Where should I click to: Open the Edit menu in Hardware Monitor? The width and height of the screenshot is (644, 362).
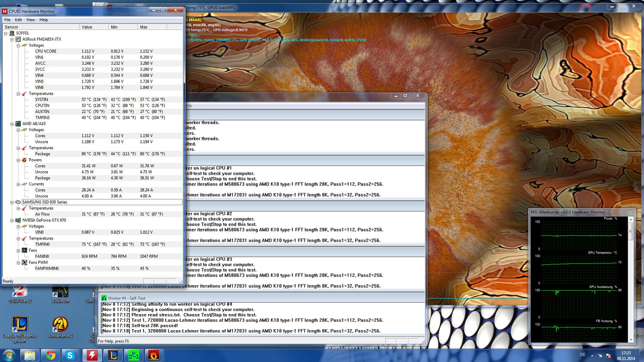(x=18, y=20)
